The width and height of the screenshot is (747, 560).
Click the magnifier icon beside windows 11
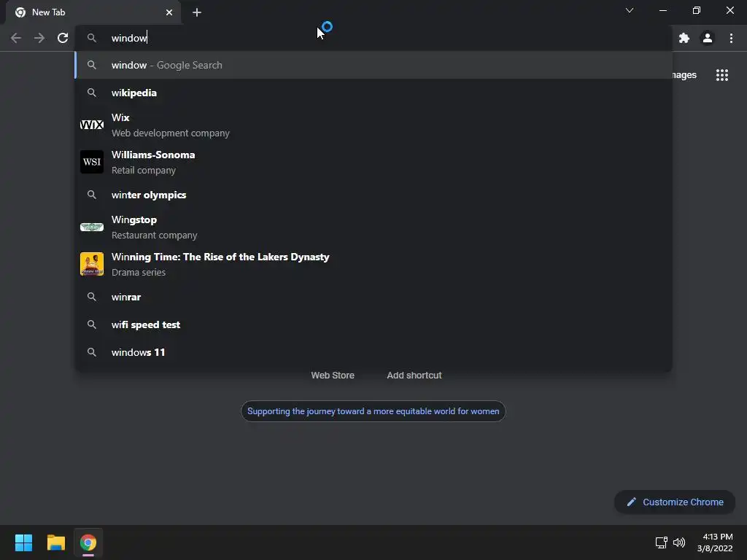[91, 352]
